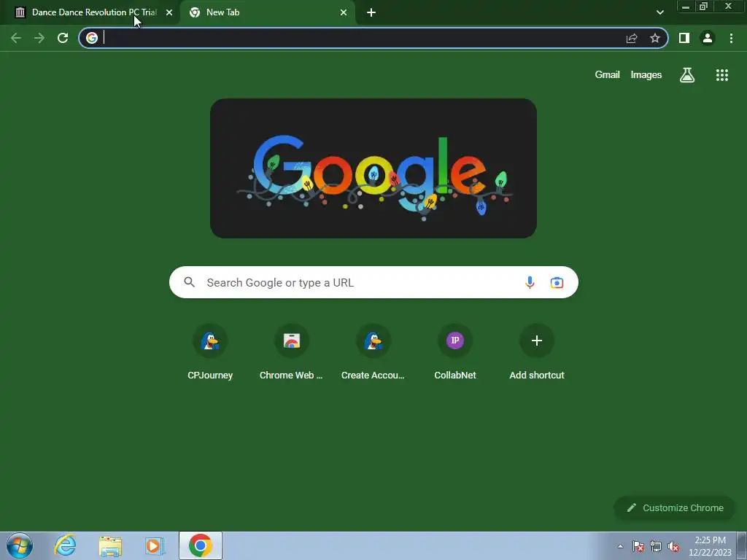This screenshot has height=560, width=747.
Task: Search by image with the Lens camera icon
Action: 557,282
